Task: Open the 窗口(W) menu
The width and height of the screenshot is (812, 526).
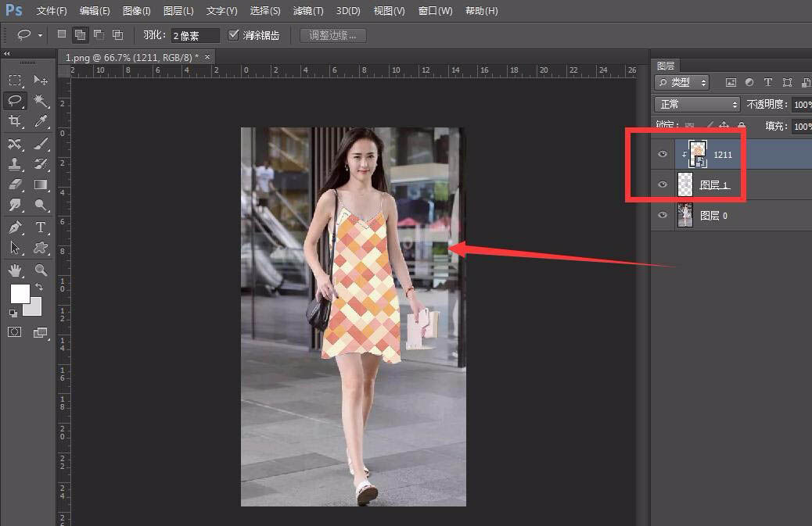Action: click(436, 11)
